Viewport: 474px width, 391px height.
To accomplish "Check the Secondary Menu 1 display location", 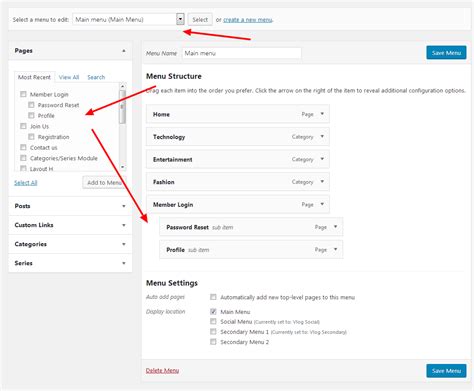I will pyautogui.click(x=213, y=332).
